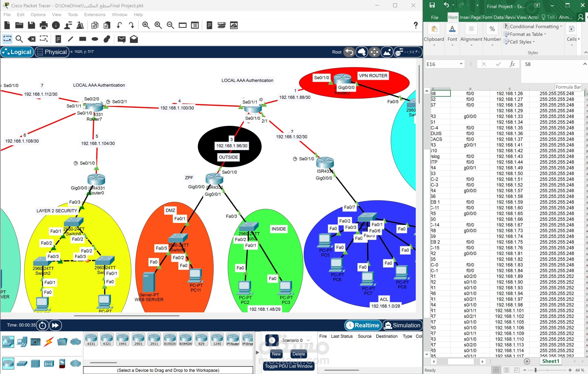Switch to Simulation mode
588x374 pixels.
point(403,325)
